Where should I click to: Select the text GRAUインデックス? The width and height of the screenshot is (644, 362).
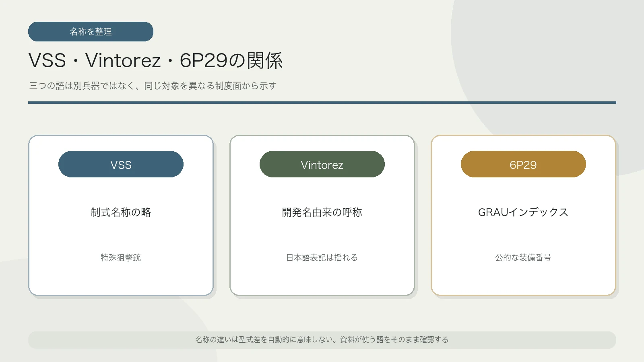tap(523, 212)
